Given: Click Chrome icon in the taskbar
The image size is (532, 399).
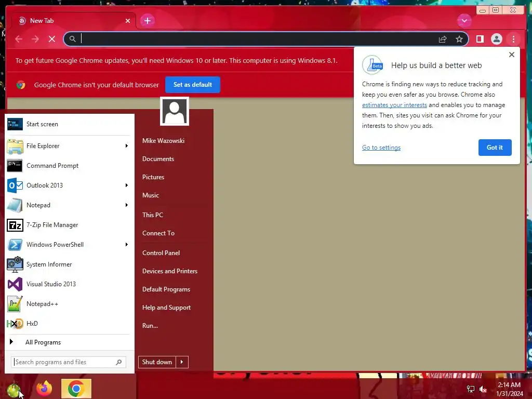Looking at the screenshot, I should tap(76, 389).
